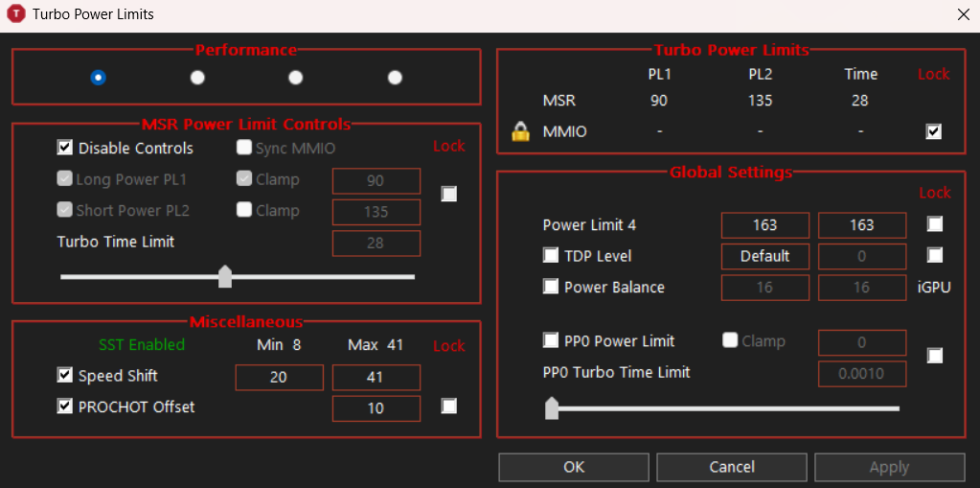The image size is (980, 488).
Task: Select the first Performance profile radio button
Action: coord(98,78)
